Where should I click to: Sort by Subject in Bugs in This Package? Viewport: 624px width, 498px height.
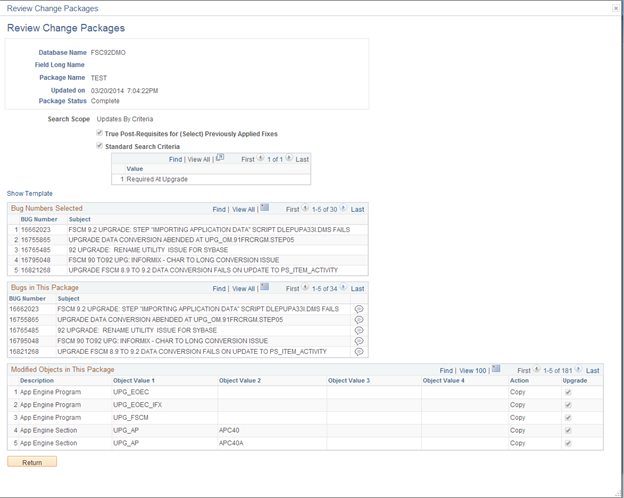point(68,299)
